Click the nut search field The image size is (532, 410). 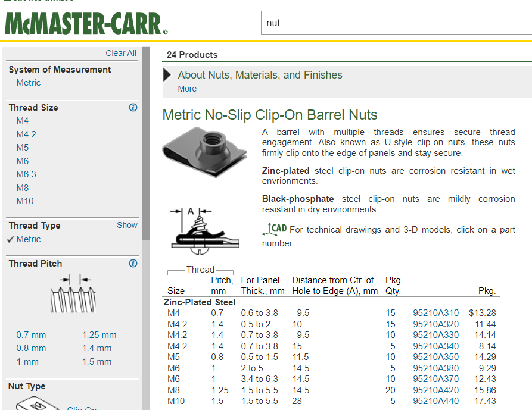click(396, 23)
